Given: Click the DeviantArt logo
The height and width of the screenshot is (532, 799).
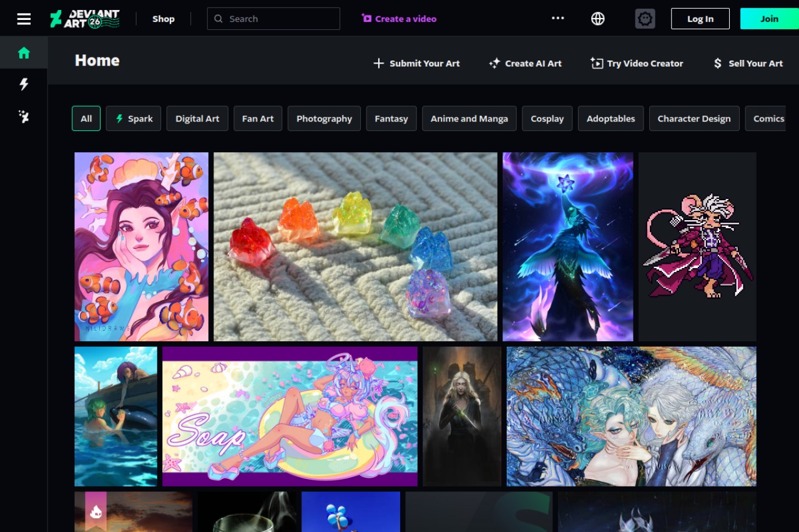Looking at the screenshot, I should 85,19.
